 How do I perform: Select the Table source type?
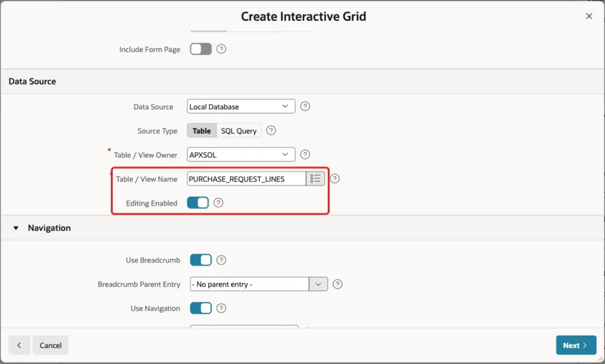click(x=201, y=131)
